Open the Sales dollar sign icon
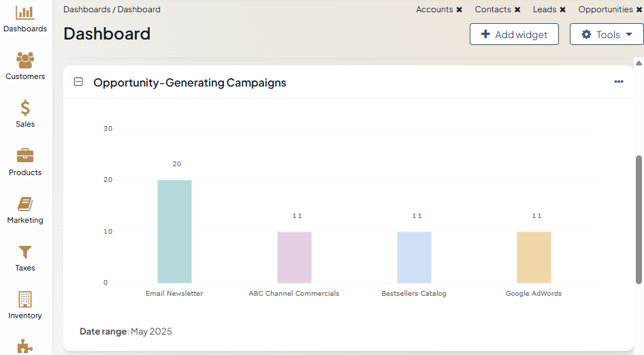 click(x=25, y=108)
